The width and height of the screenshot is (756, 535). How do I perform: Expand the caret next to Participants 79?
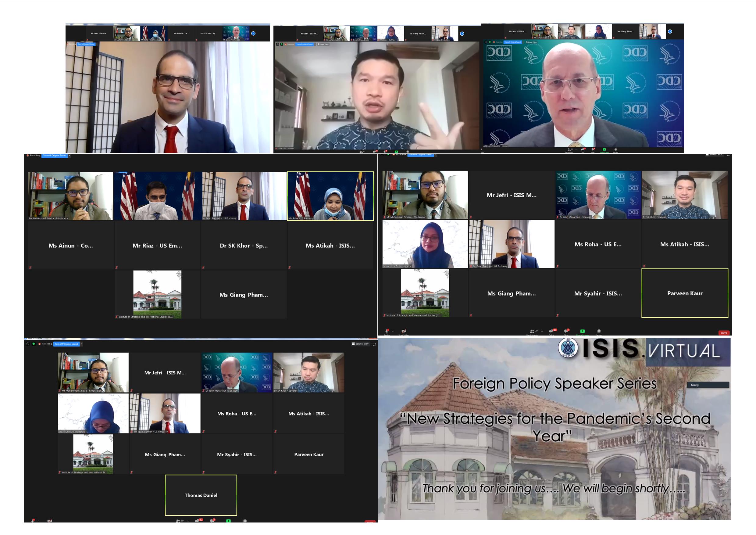542,332
